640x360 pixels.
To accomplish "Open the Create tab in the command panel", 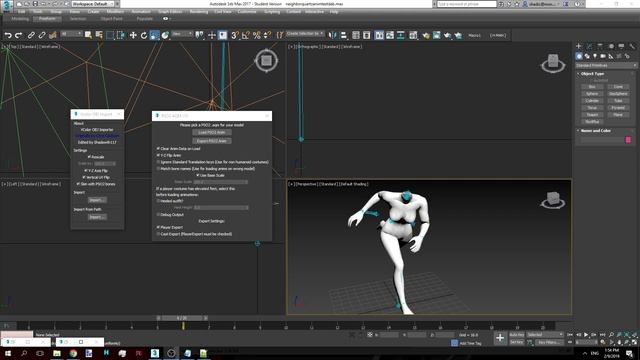I will (579, 46).
